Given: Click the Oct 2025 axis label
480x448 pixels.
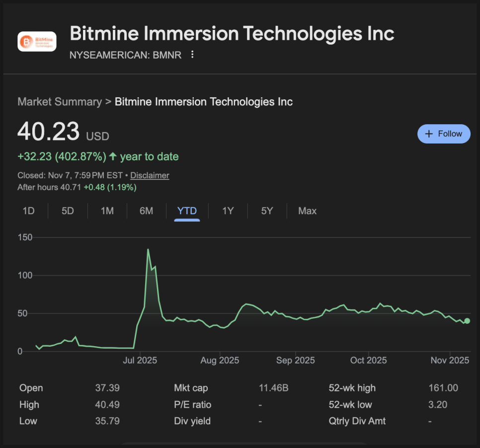Looking at the screenshot, I should [368, 360].
